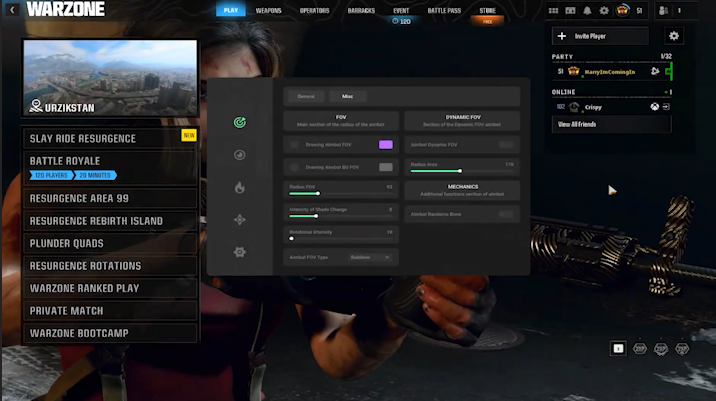The height and width of the screenshot is (401, 716).
Task: Open the grid menu icon in top bar
Action: click(554, 11)
